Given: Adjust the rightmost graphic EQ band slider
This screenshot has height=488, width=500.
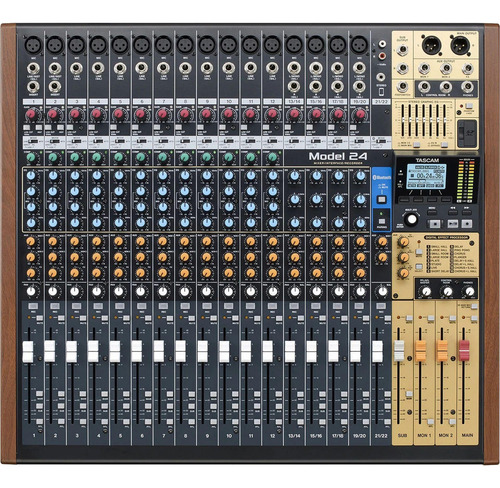Looking at the screenshot, I should click(x=445, y=120).
